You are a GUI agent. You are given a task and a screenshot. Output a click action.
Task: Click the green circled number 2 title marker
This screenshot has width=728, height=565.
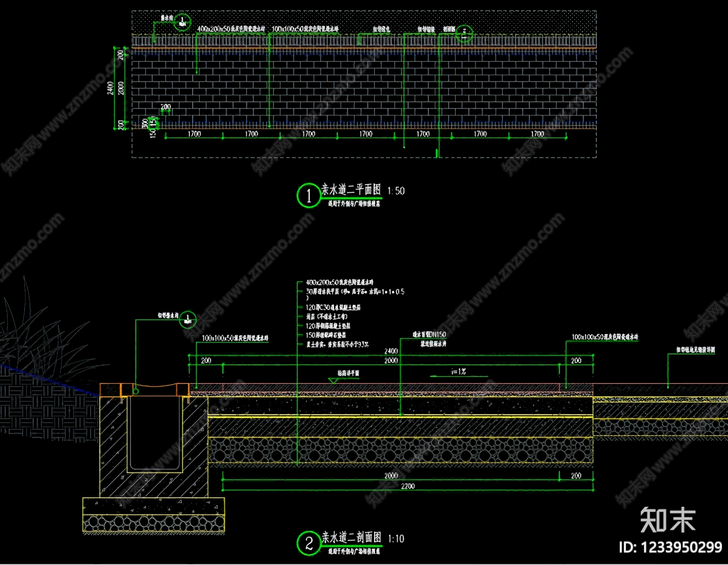coord(309,543)
